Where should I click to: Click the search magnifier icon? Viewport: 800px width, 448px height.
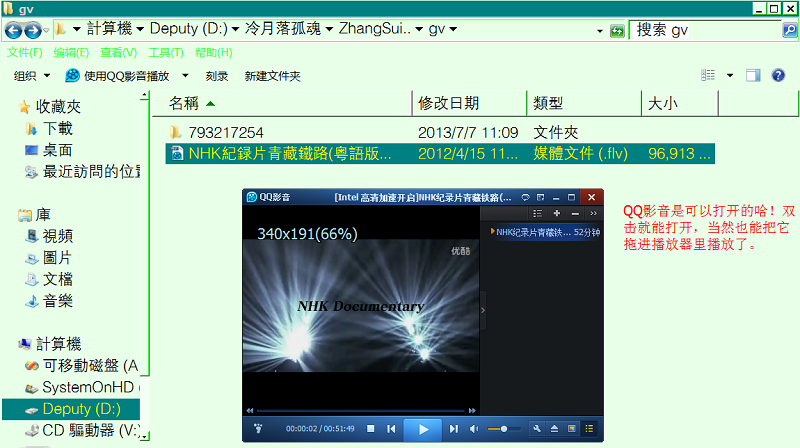coord(790,30)
